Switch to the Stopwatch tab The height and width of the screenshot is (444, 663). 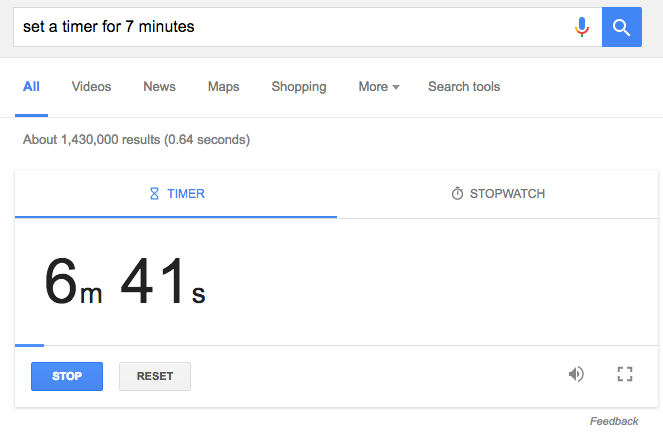coord(498,194)
